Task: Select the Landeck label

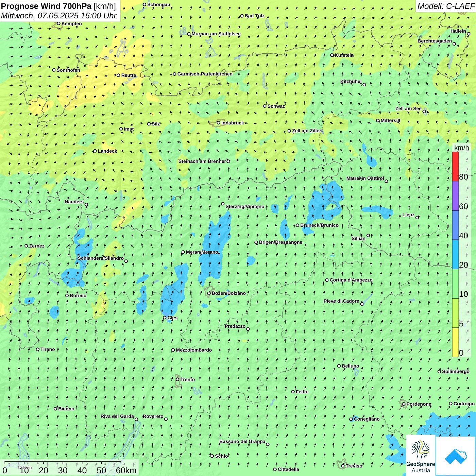Action: [107, 151]
